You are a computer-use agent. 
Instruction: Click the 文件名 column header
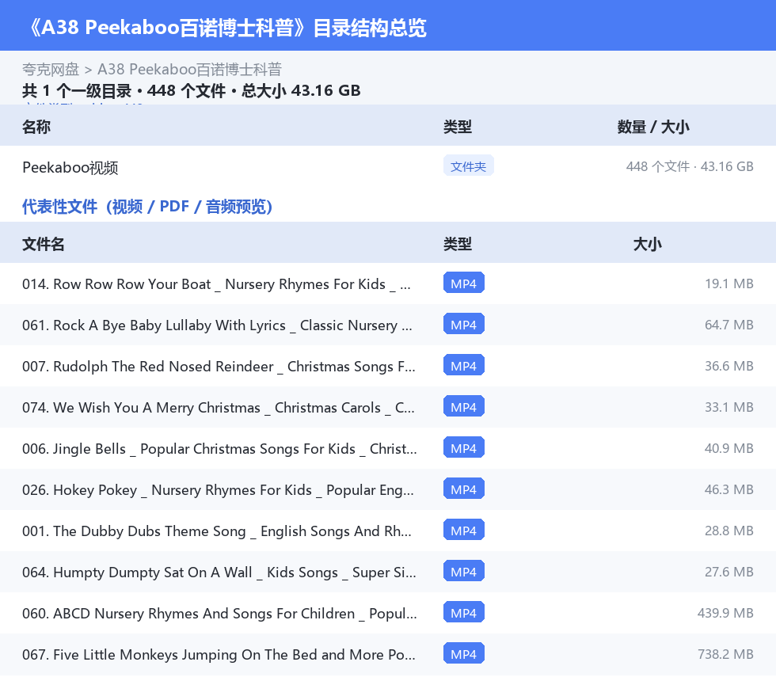pyautogui.click(x=44, y=244)
